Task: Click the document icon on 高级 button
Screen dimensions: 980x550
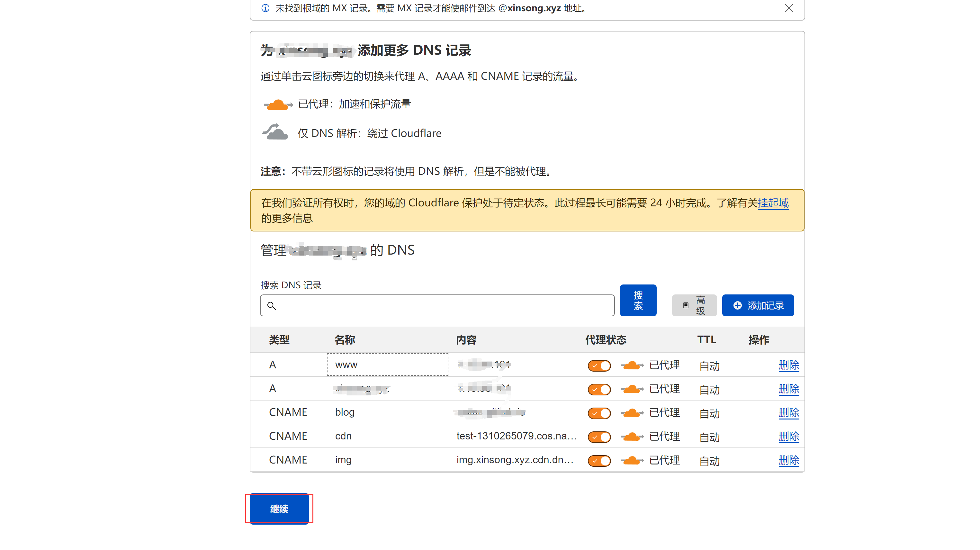Action: [686, 305]
